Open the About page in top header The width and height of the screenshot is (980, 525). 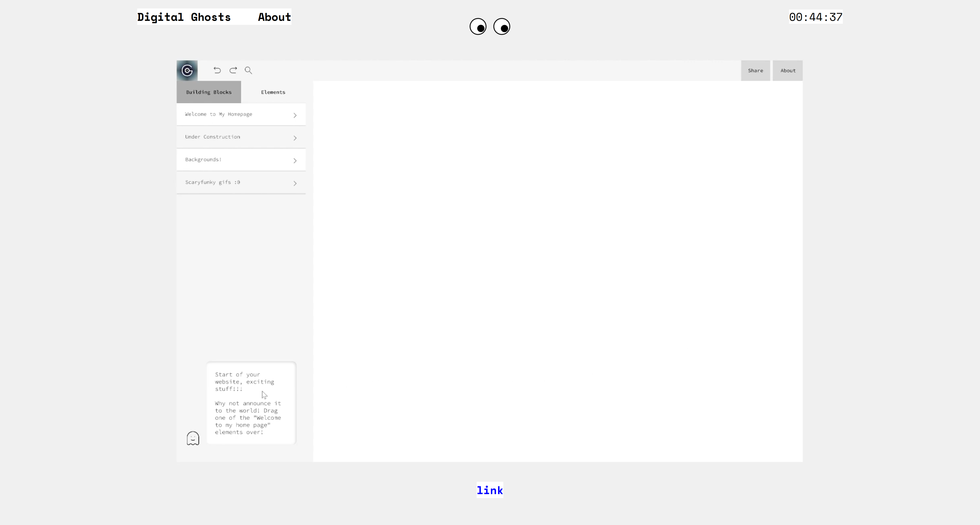[x=274, y=17]
